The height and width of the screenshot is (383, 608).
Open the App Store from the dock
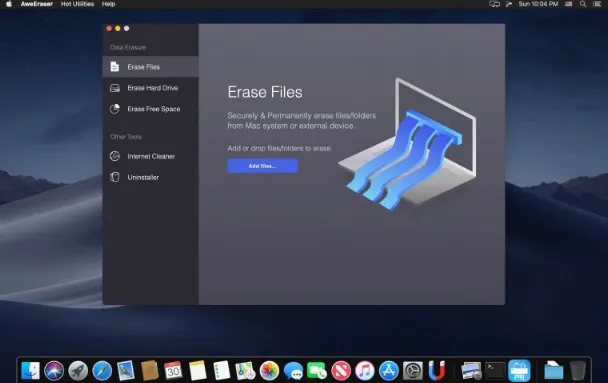coord(389,371)
